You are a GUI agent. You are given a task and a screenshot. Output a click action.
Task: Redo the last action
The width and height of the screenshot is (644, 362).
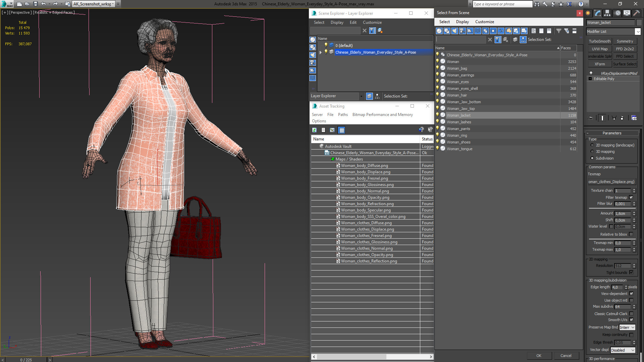(x=55, y=4)
